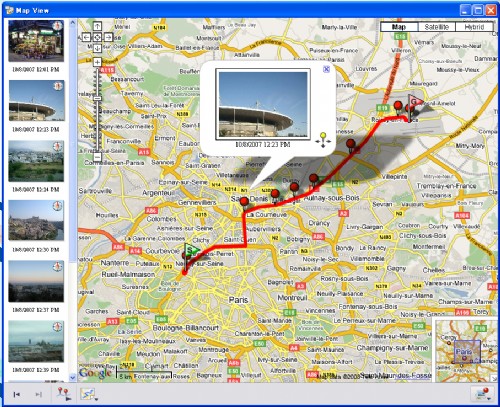The height and width of the screenshot is (407, 500).
Task: Open the route display dropdown in toolbar
Action: click(x=88, y=394)
